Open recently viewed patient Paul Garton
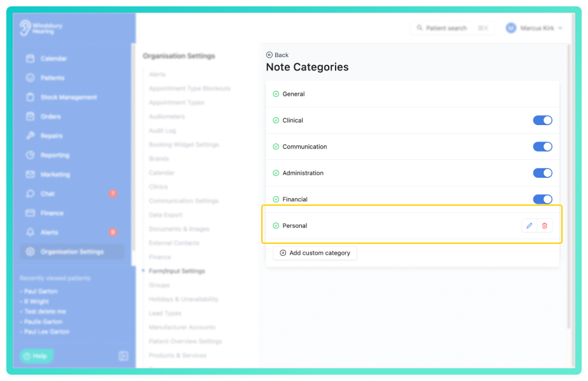Image resolution: width=588 pixels, height=381 pixels. (x=41, y=291)
